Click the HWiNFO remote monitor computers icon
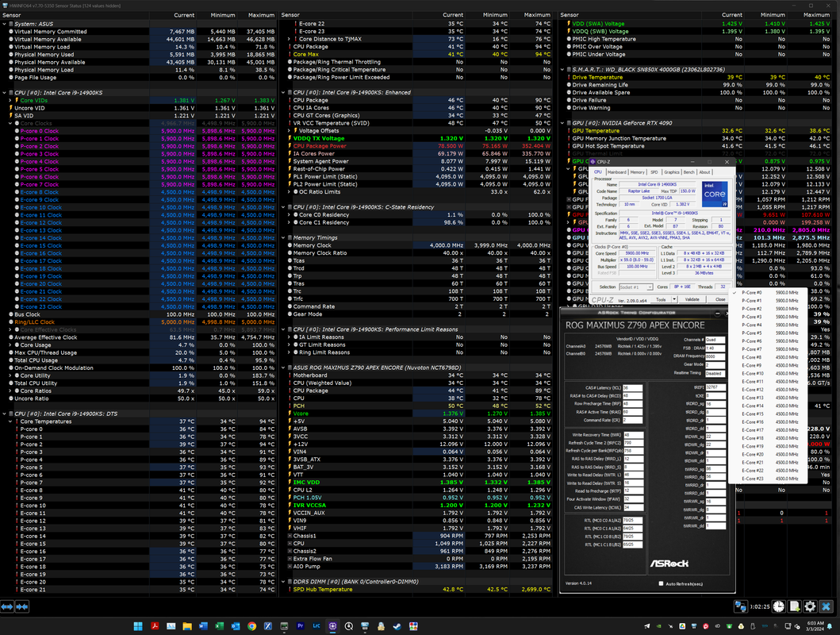This screenshot has width=840, height=635. [741, 606]
